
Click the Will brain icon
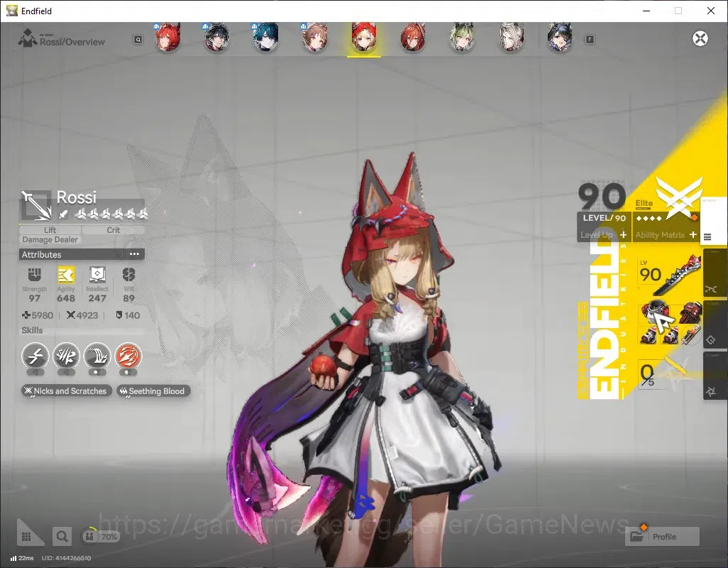coord(128,275)
